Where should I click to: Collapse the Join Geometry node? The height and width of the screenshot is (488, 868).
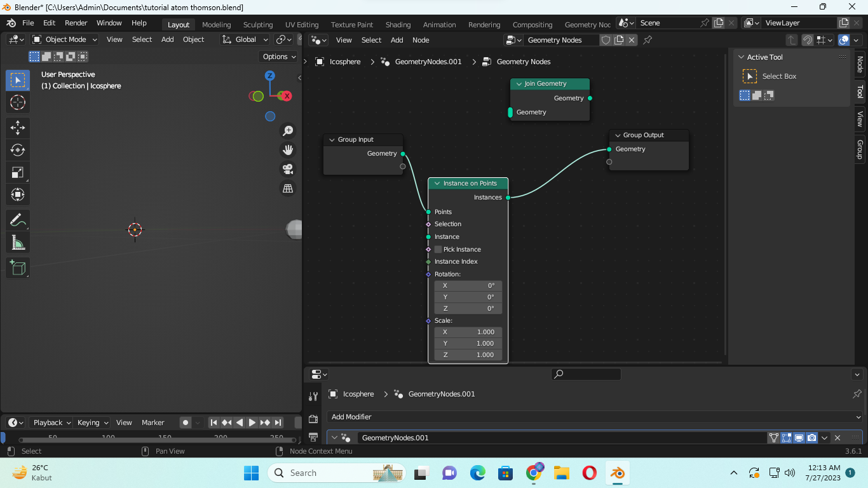pyautogui.click(x=518, y=84)
